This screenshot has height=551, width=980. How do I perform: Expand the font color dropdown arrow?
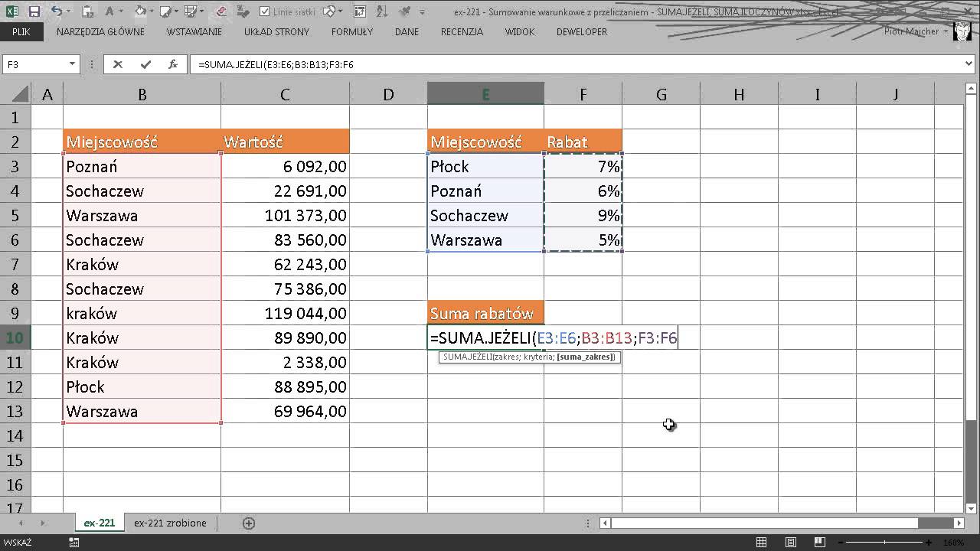(120, 11)
